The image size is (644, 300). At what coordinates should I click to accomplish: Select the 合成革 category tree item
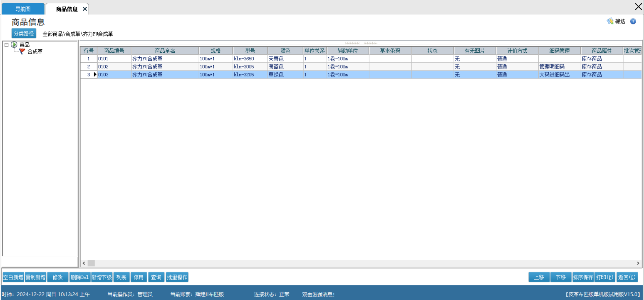(x=35, y=52)
